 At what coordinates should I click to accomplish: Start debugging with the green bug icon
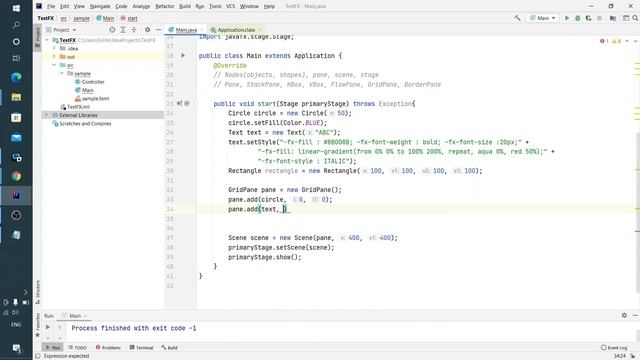(578, 18)
